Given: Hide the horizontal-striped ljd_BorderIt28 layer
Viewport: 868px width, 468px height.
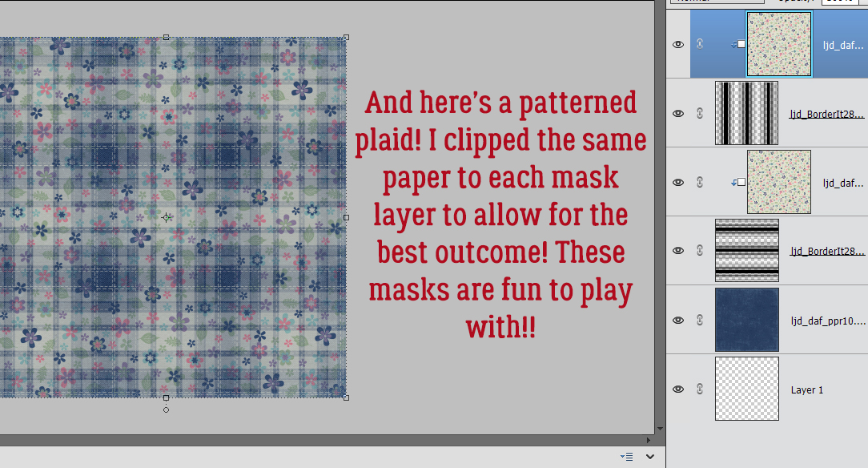Looking at the screenshot, I should [x=678, y=250].
